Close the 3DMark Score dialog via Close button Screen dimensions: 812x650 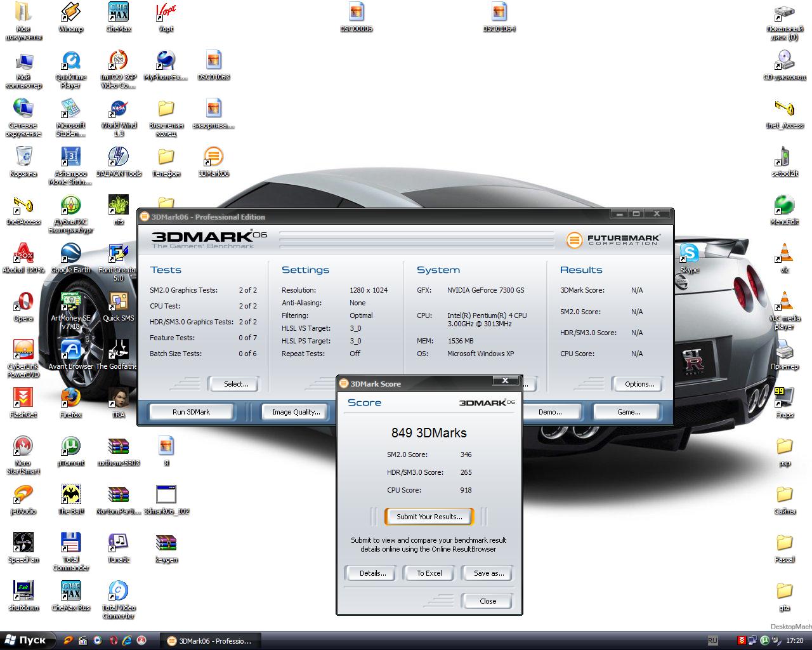pyautogui.click(x=488, y=601)
